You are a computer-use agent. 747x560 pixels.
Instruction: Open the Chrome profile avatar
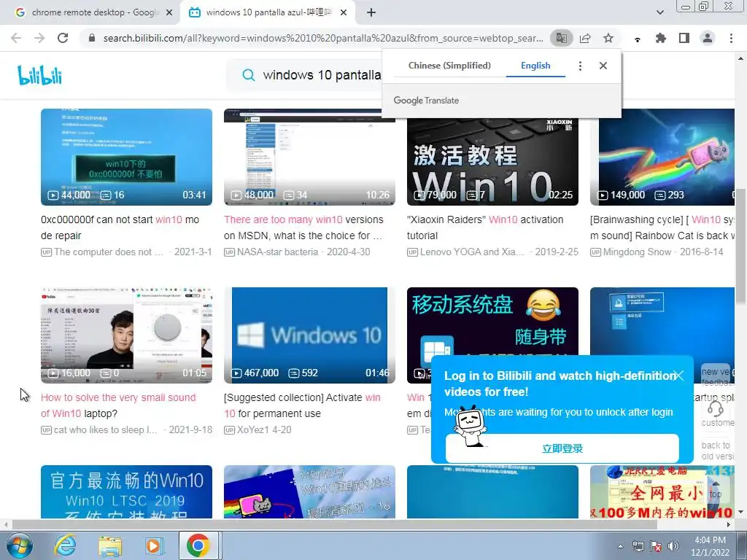[708, 38]
